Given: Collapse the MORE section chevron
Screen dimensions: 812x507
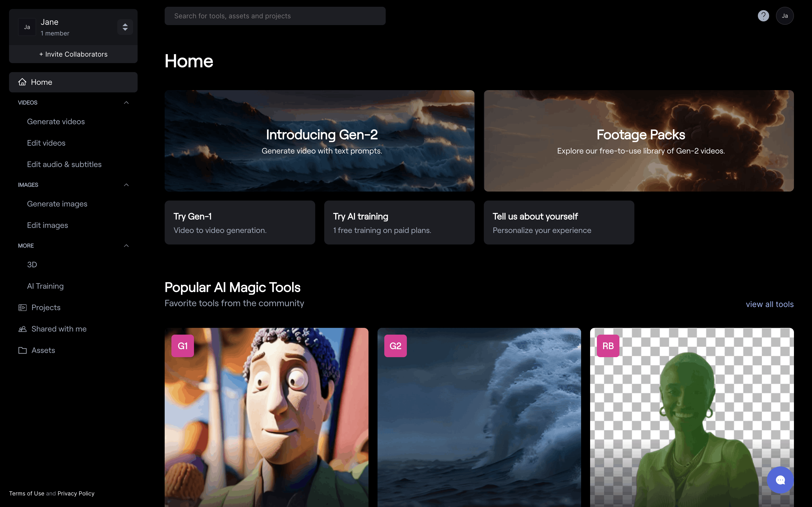Looking at the screenshot, I should click(126, 246).
